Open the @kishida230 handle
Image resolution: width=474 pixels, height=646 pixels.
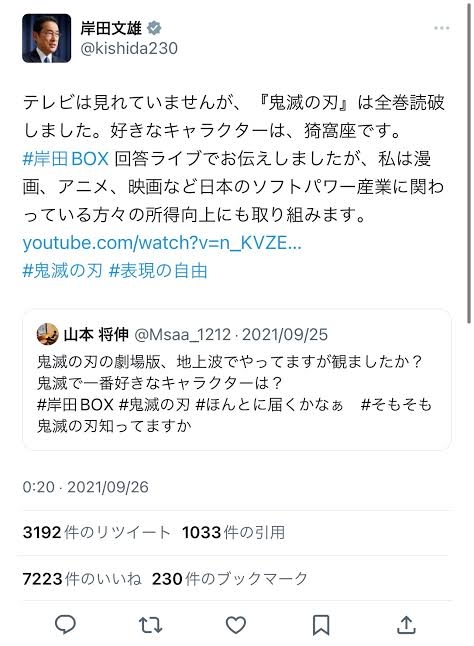click(129, 49)
